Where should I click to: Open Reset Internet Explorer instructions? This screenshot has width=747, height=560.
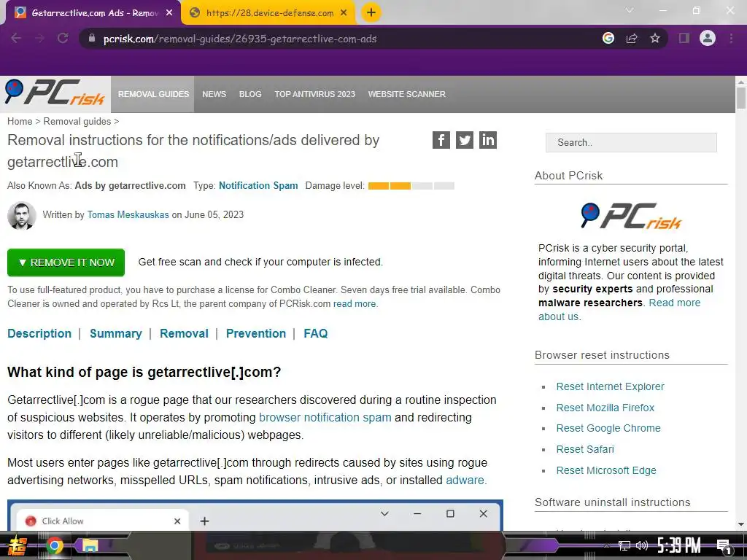[611, 386]
